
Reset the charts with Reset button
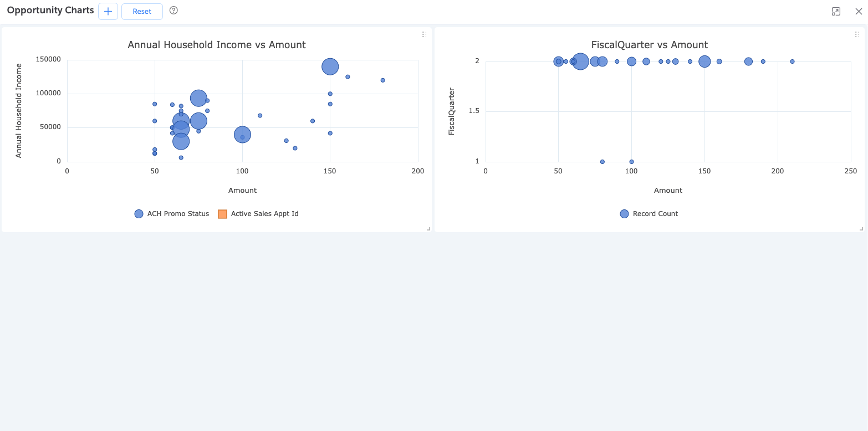coord(142,12)
